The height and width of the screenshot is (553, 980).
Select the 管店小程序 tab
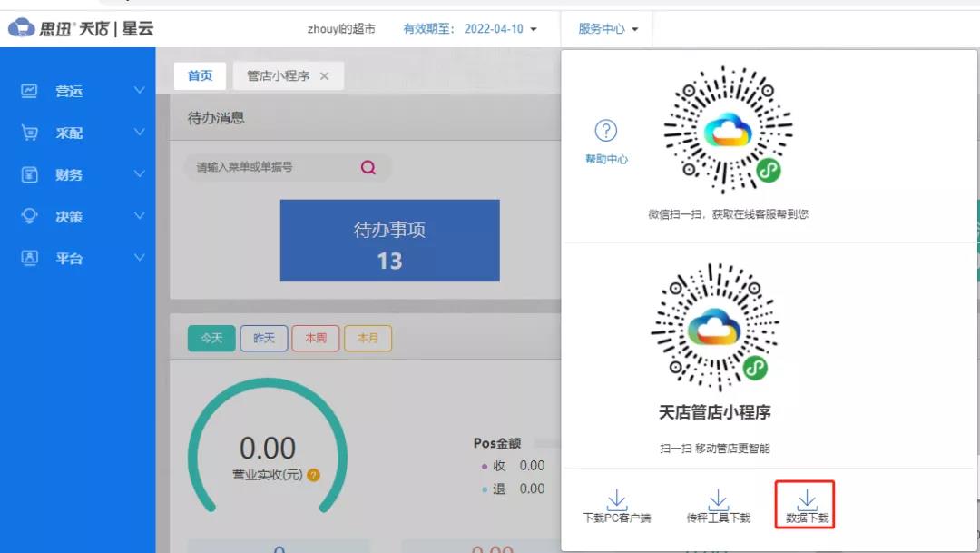279,75
